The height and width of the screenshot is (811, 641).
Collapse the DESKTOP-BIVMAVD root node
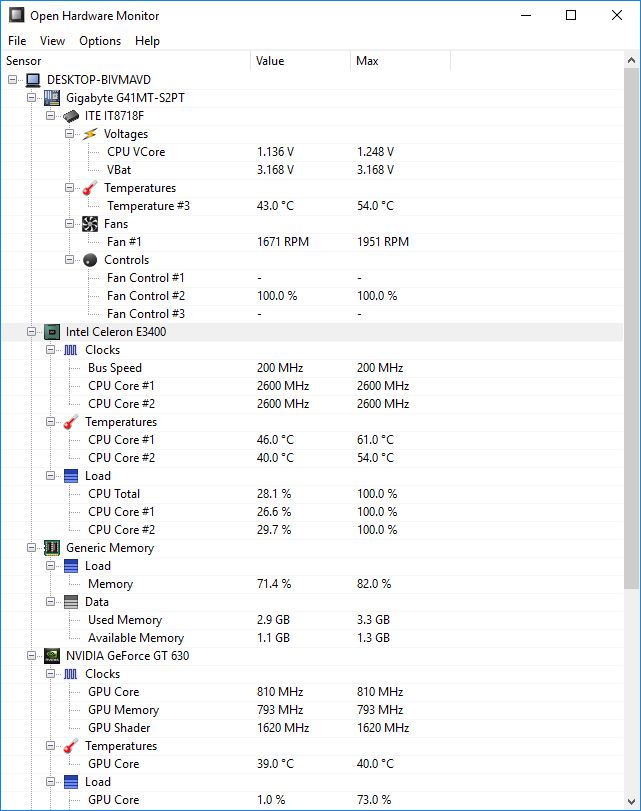(13, 80)
